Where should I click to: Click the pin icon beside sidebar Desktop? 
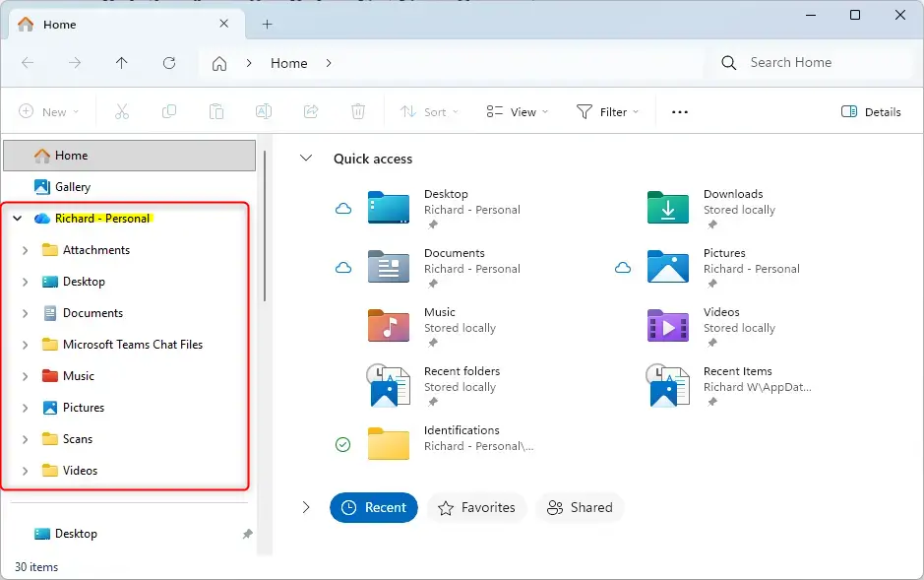248,534
